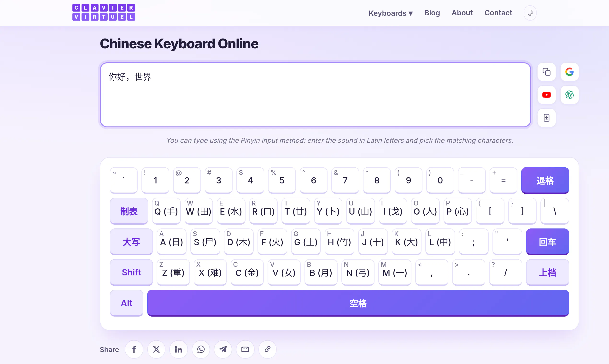Expand the Keyboards dropdown menu
609x364 pixels.
[390, 13]
